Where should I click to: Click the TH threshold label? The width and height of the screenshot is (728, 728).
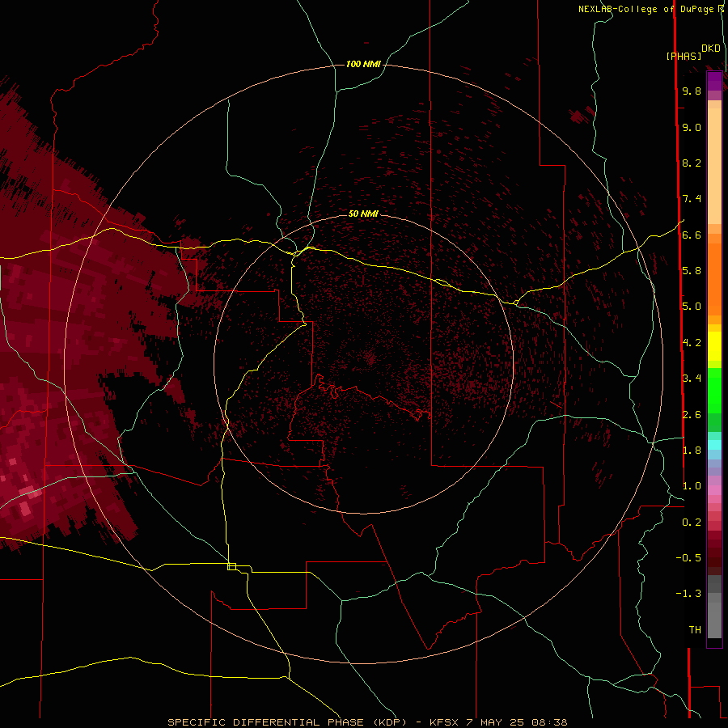[x=695, y=630]
